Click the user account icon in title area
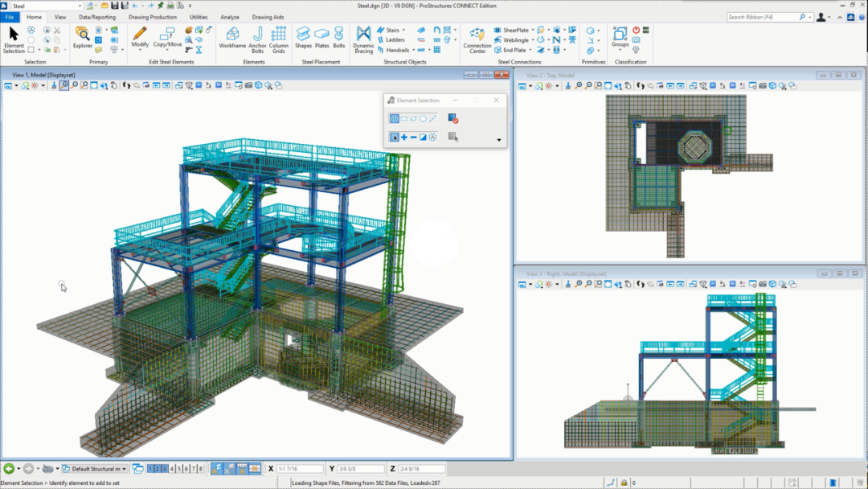868x489 pixels. point(821,17)
